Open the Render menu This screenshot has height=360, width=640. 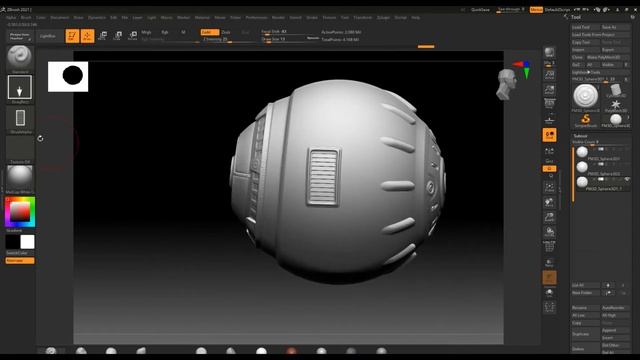tap(278, 18)
